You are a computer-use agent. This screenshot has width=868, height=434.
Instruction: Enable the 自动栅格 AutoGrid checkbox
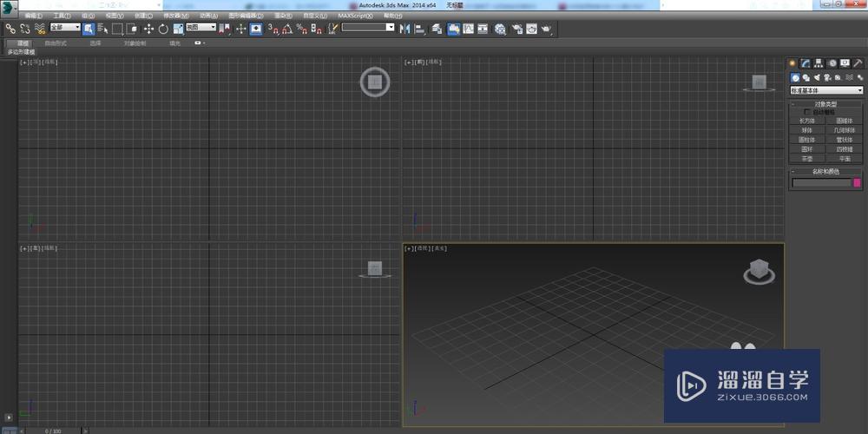click(807, 112)
